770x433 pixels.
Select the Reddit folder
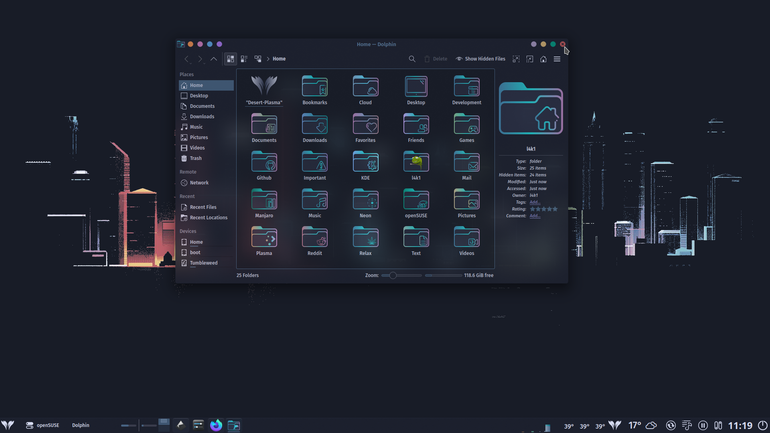(x=315, y=241)
